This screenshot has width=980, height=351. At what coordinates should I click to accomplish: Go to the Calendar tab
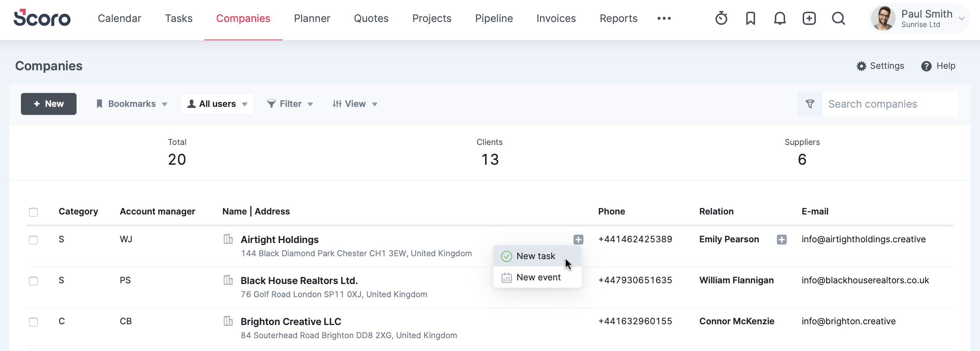pos(119,18)
